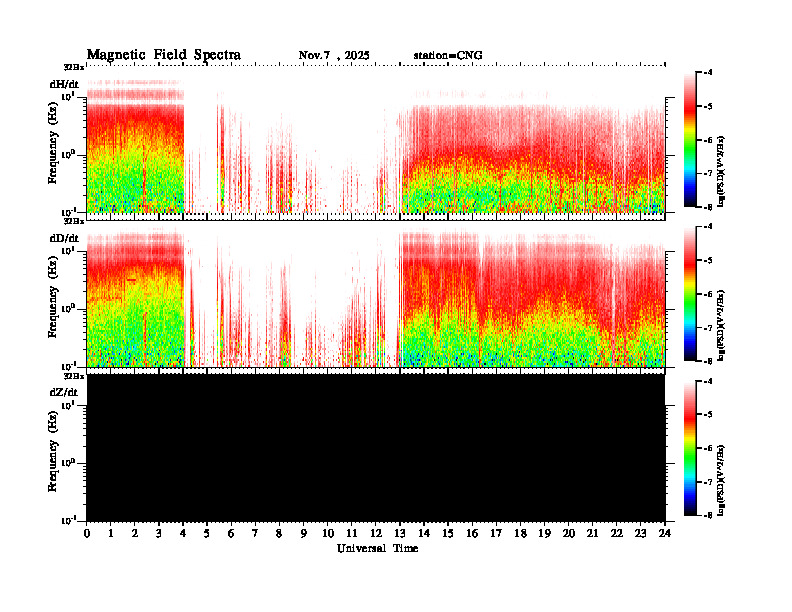Select the 'Nov.7 , 2025' date text
792x612 pixels.
point(334,56)
